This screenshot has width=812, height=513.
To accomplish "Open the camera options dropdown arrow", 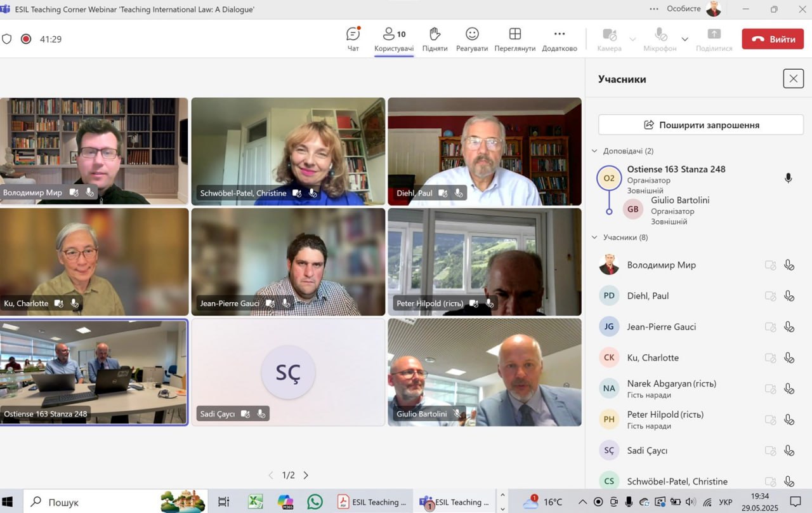I will point(632,39).
